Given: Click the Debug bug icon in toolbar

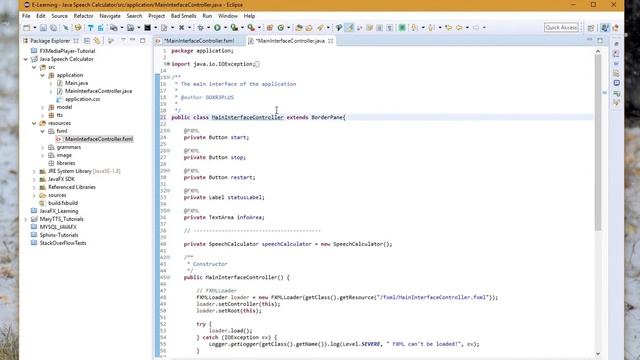Looking at the screenshot, I should (201, 28).
